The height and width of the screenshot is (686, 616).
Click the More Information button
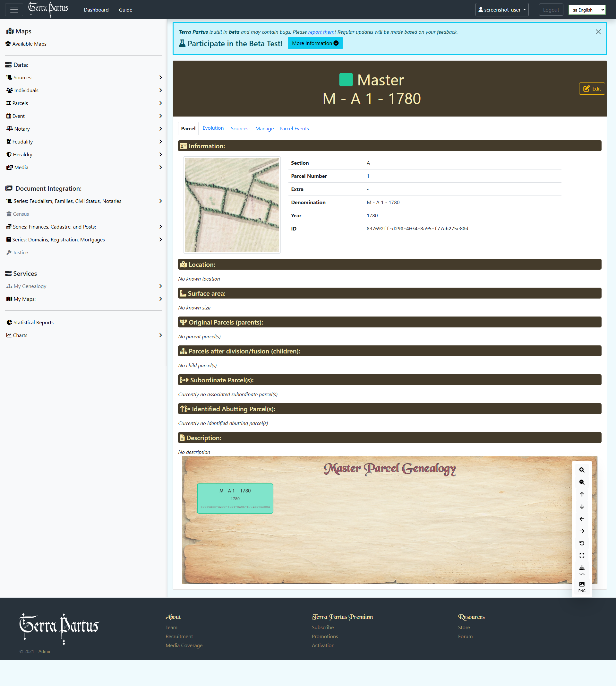point(315,43)
